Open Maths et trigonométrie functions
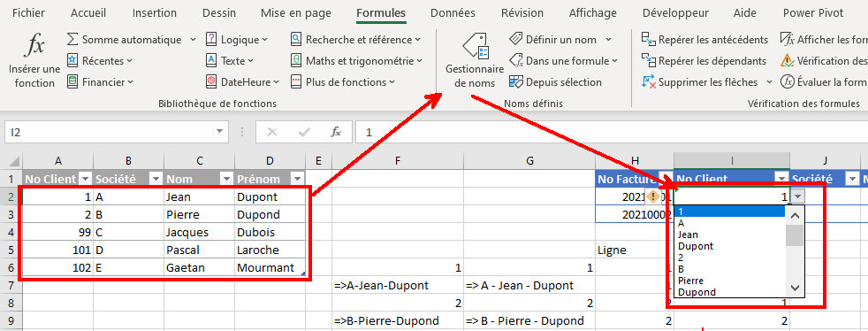This screenshot has width=868, height=331. [356, 60]
